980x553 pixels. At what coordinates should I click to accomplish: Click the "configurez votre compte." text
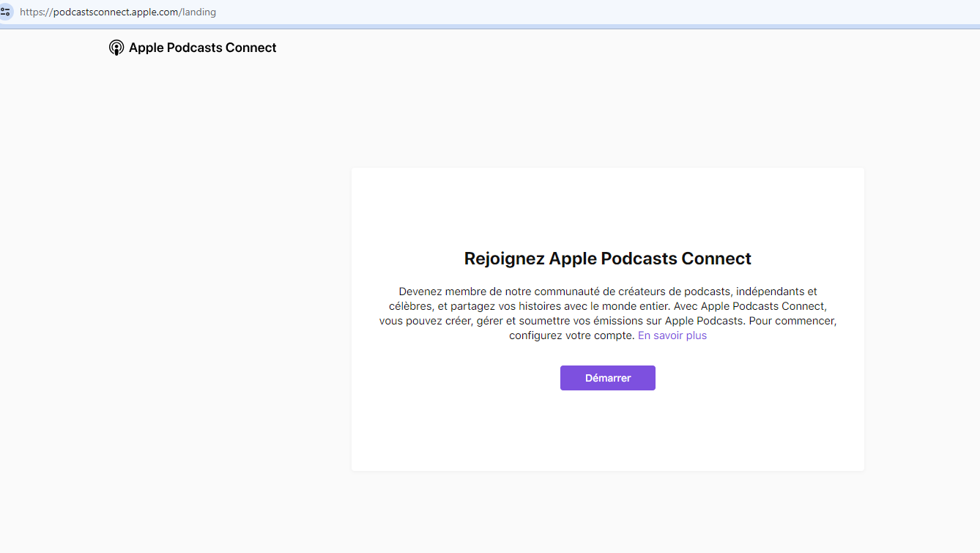571,335
